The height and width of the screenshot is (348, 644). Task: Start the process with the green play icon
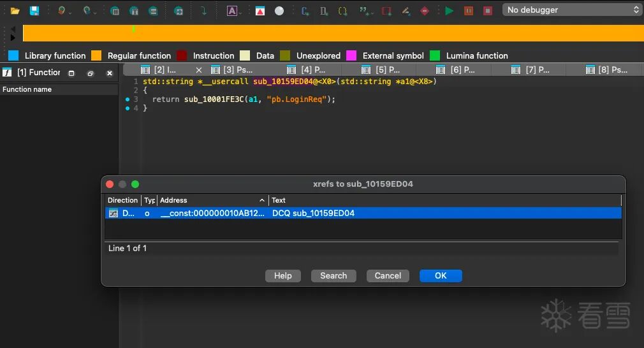pos(450,11)
